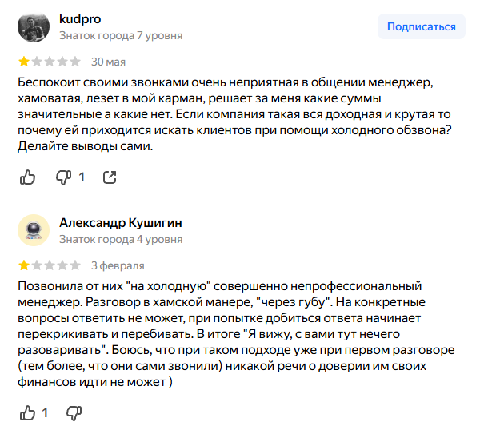The width and height of the screenshot is (504, 446).
Task: Like the review by kudpro
Action: click(x=28, y=177)
